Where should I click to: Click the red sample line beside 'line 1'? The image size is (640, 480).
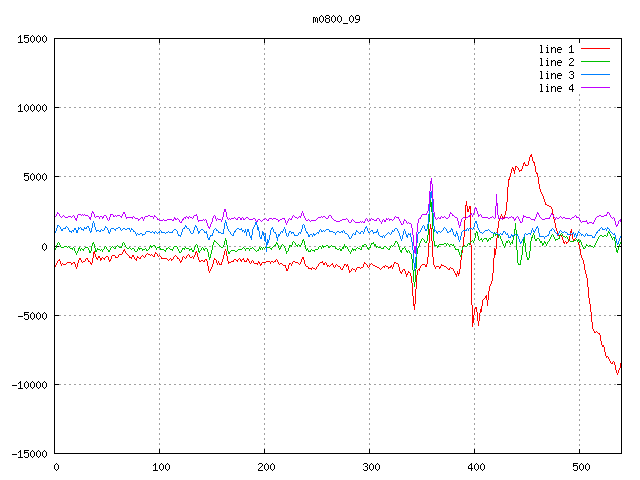595,49
